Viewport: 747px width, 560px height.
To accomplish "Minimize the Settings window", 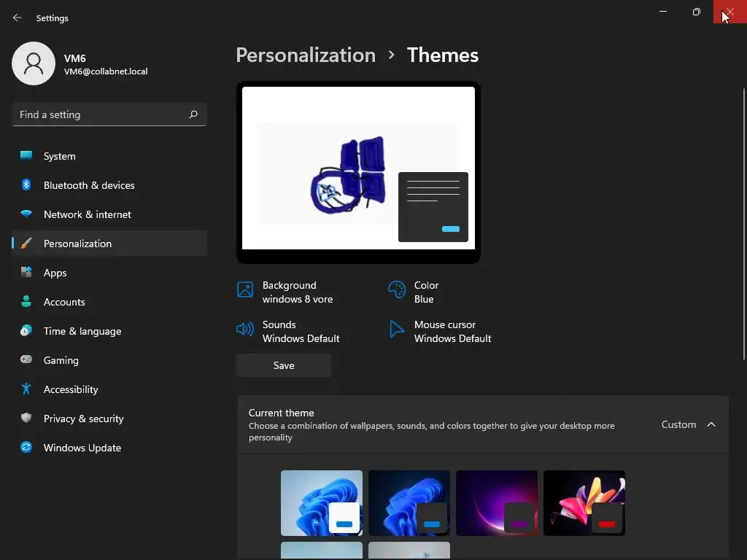I will click(662, 12).
